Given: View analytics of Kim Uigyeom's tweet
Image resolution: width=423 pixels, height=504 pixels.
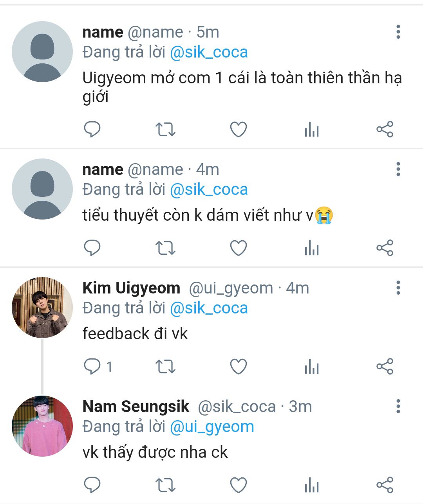Looking at the screenshot, I should point(312,367).
